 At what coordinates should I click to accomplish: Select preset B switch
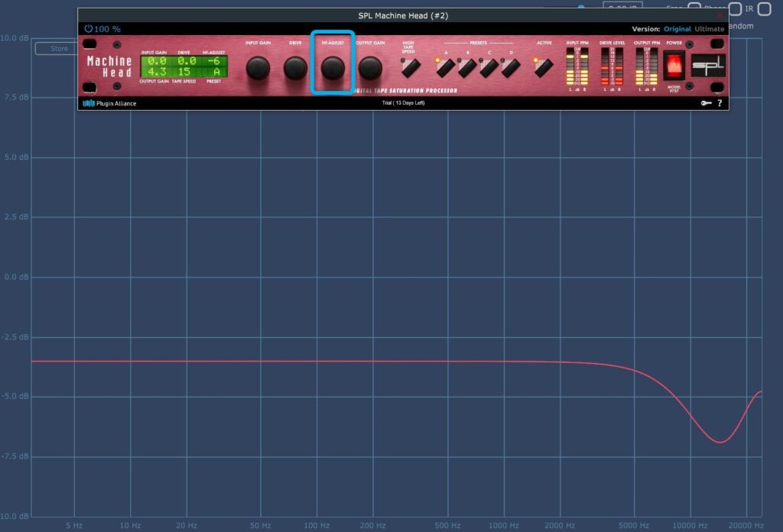pos(468,68)
